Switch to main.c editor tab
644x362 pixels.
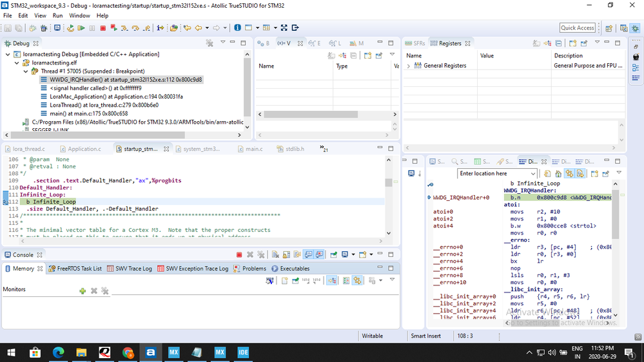[250, 149]
